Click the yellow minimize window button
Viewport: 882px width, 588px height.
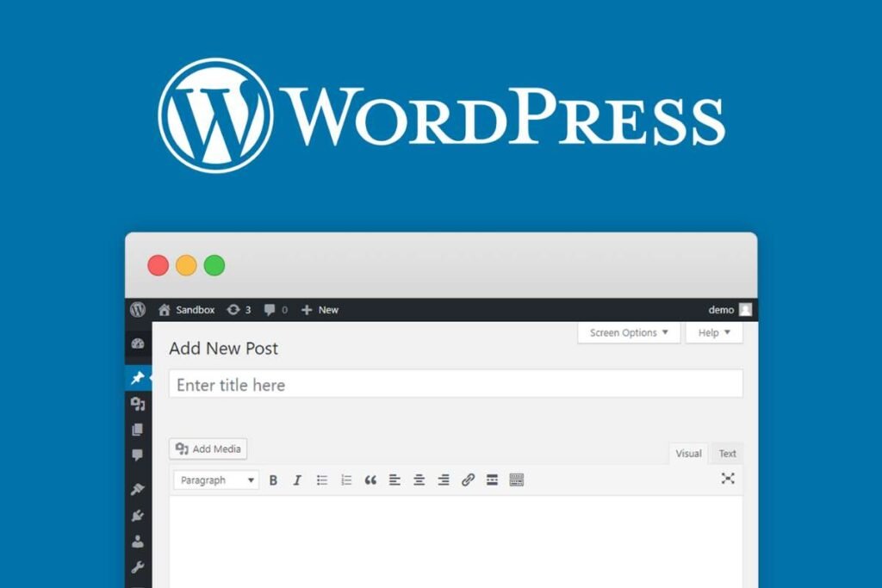[186, 265]
